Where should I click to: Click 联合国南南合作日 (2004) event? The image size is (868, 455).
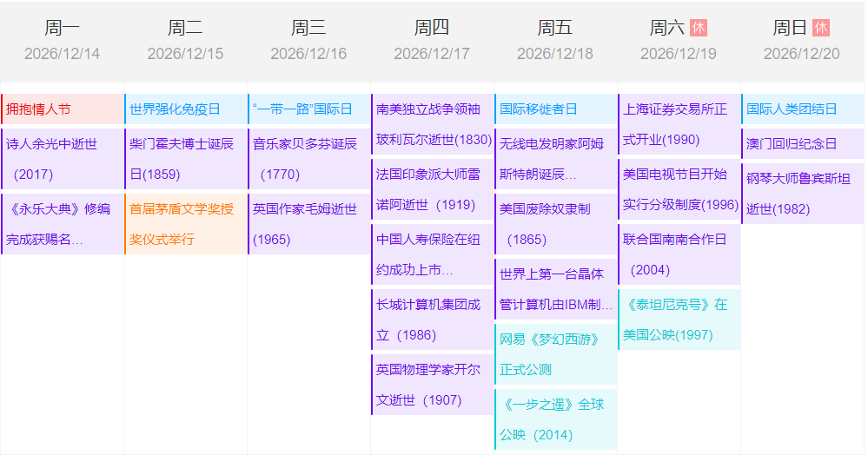point(679,254)
